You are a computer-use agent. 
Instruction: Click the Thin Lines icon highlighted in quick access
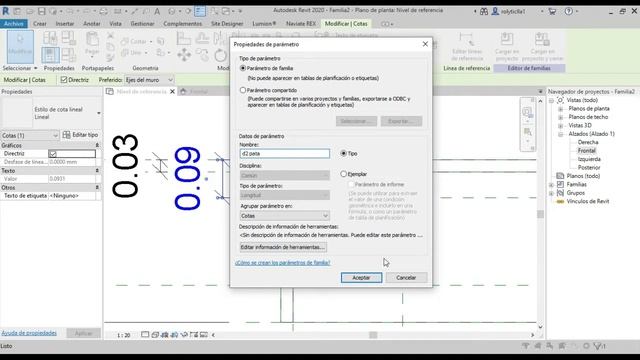[200, 11]
